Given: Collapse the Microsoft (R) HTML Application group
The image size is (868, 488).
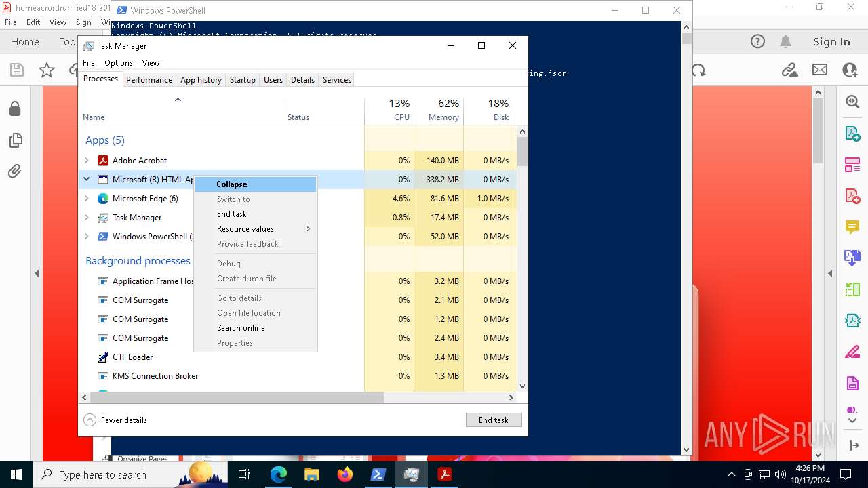Looking at the screenshot, I should [x=86, y=180].
